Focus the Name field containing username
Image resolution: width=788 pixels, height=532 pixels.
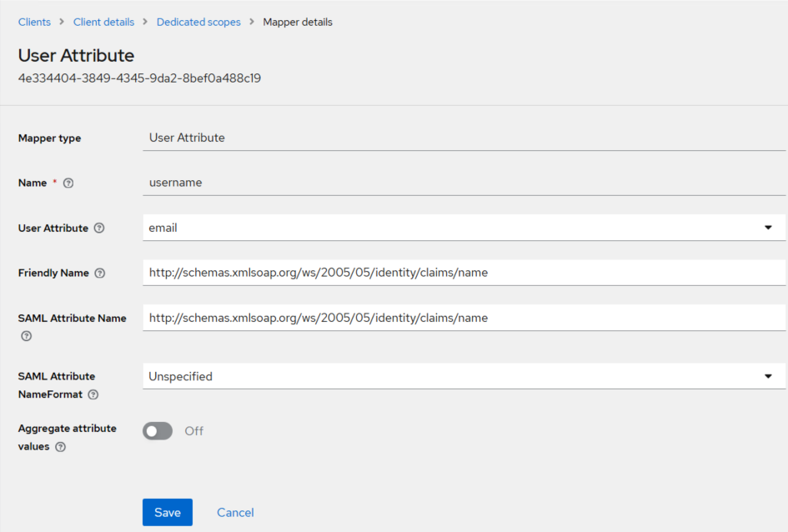464,183
